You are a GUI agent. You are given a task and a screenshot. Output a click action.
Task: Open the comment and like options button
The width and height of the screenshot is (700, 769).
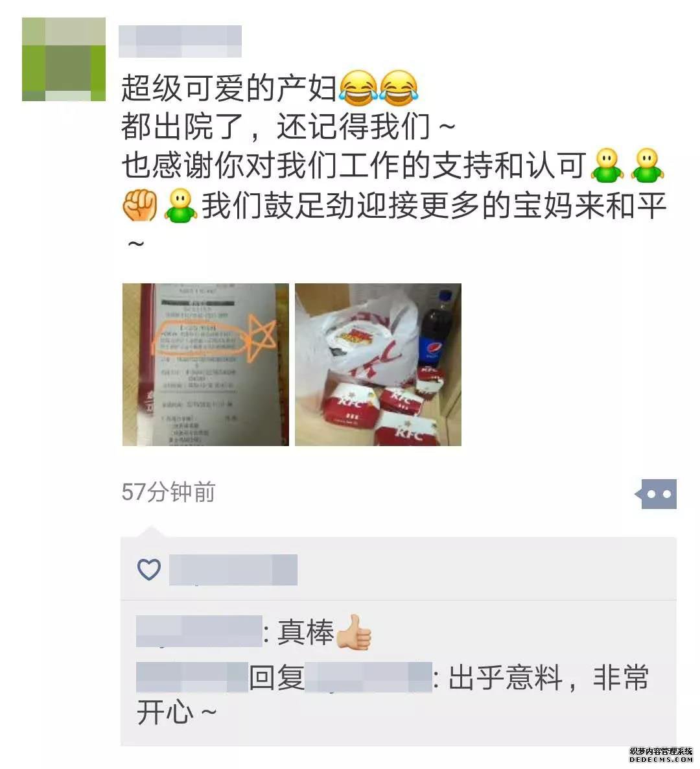coord(656,494)
